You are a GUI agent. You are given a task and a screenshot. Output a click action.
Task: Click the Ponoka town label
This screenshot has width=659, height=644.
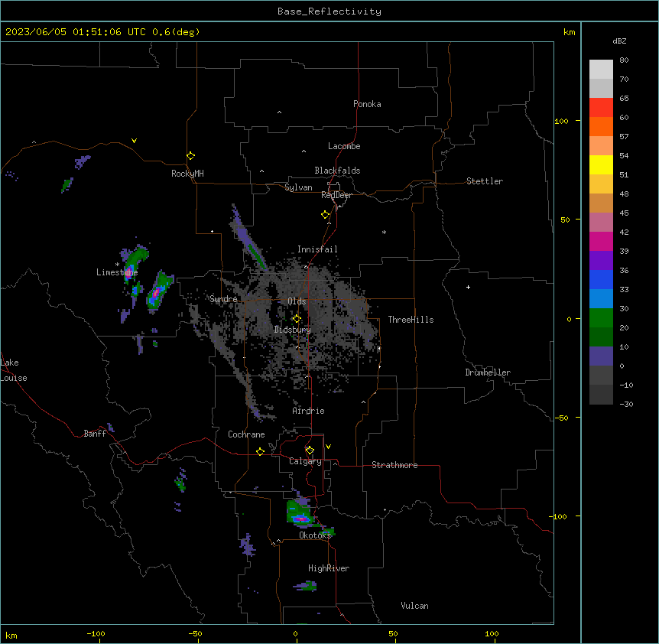pyautogui.click(x=367, y=104)
